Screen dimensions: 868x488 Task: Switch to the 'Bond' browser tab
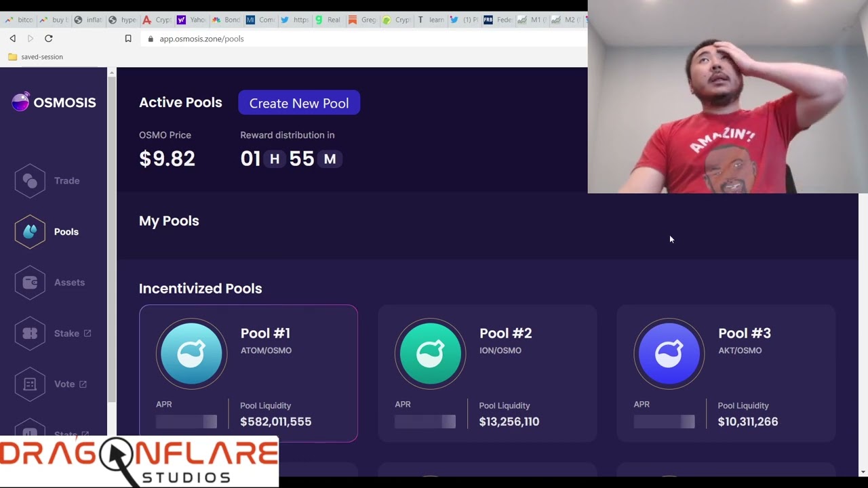pyautogui.click(x=226, y=20)
